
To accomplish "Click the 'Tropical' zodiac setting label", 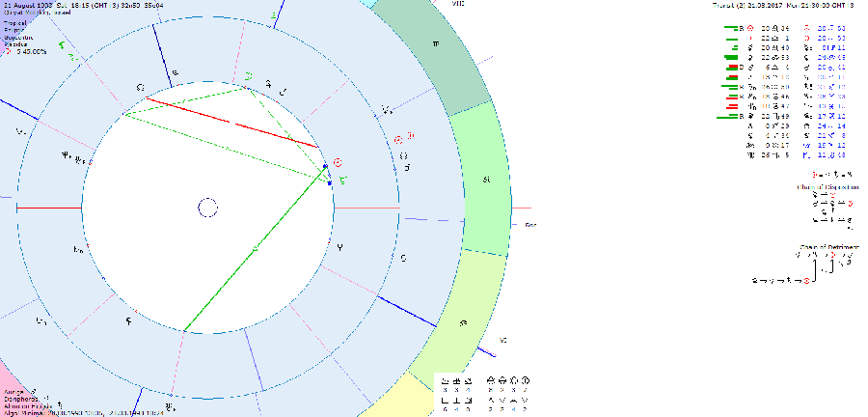I will coord(14,24).
